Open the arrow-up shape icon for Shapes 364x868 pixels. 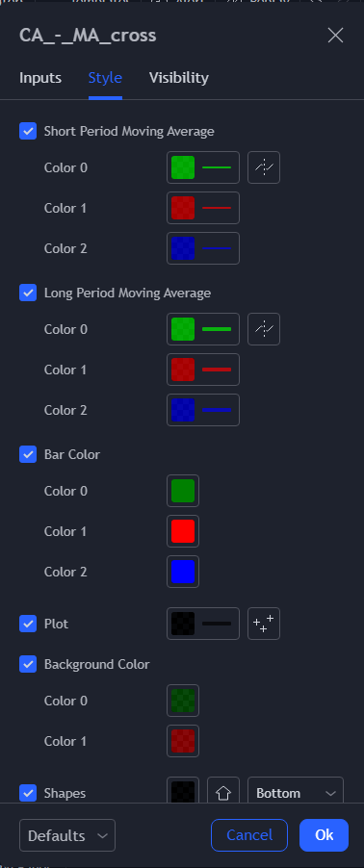click(223, 793)
